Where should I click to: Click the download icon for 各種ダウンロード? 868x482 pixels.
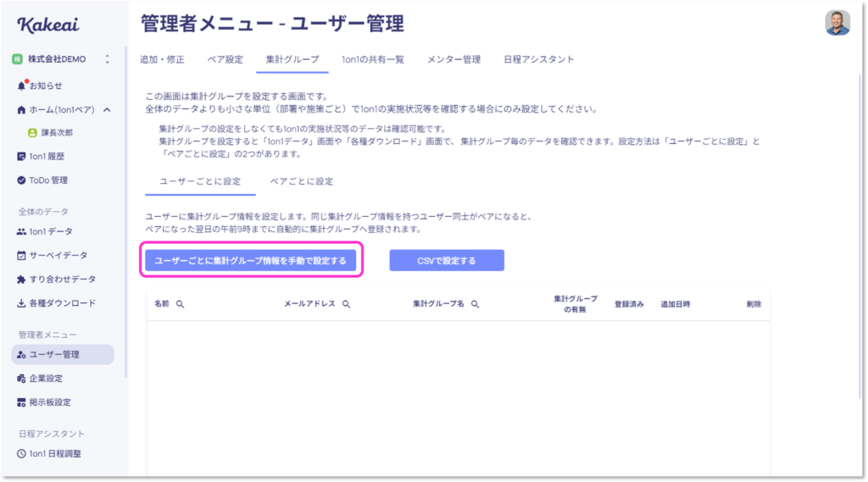click(x=21, y=302)
